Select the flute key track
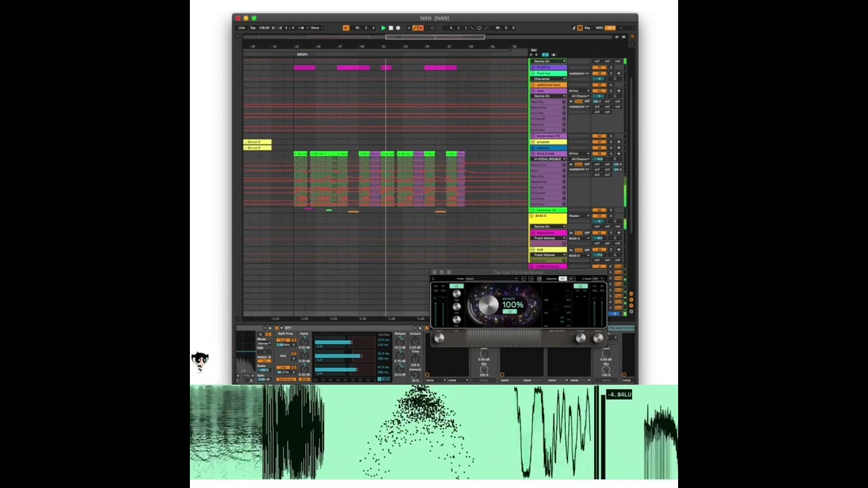 (x=549, y=73)
